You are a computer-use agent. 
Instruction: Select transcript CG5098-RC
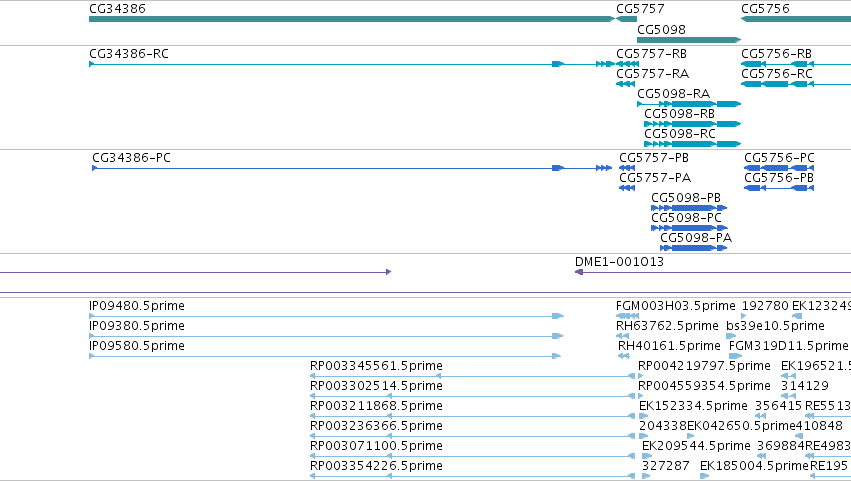693,144
